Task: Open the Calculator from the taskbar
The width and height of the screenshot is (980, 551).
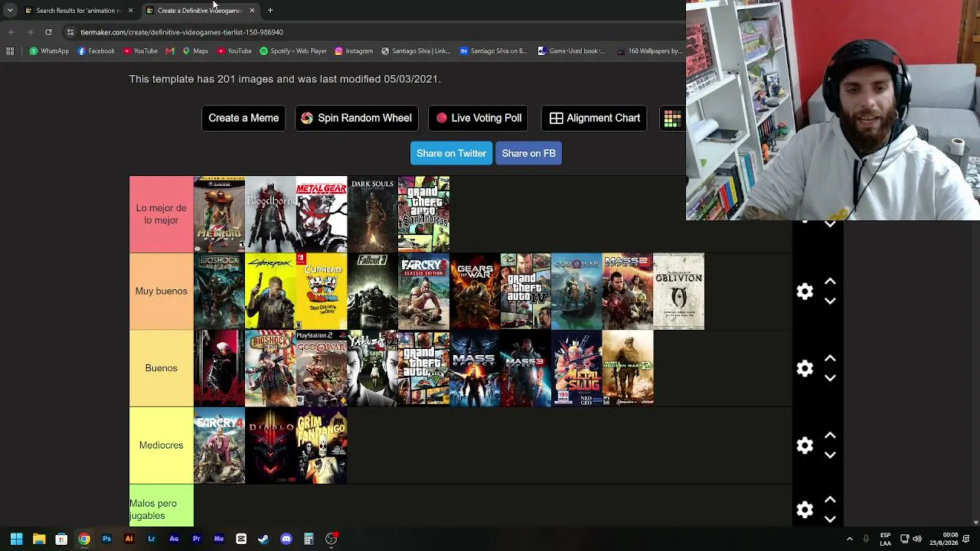Action: click(x=309, y=539)
